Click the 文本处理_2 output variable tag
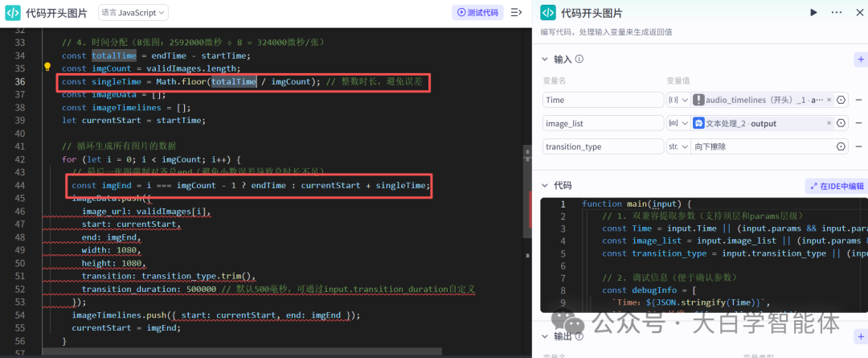Image resolution: width=868 pixels, height=358 pixels. [x=764, y=123]
